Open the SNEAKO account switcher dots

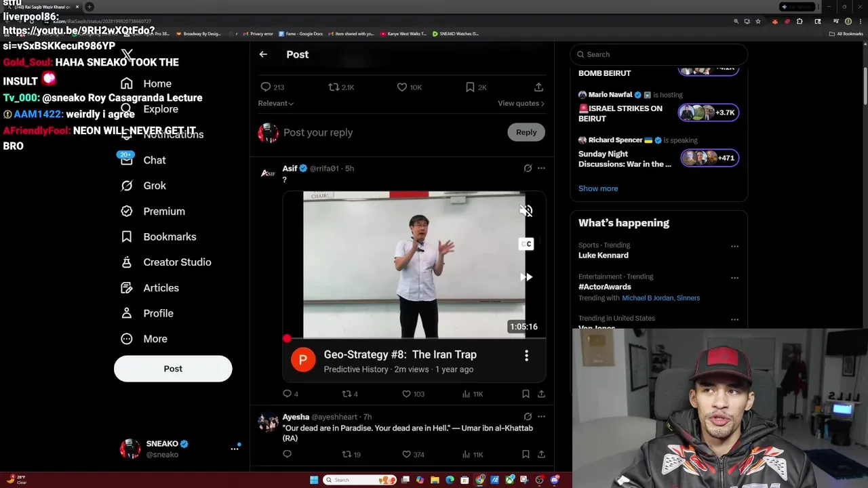click(x=235, y=449)
